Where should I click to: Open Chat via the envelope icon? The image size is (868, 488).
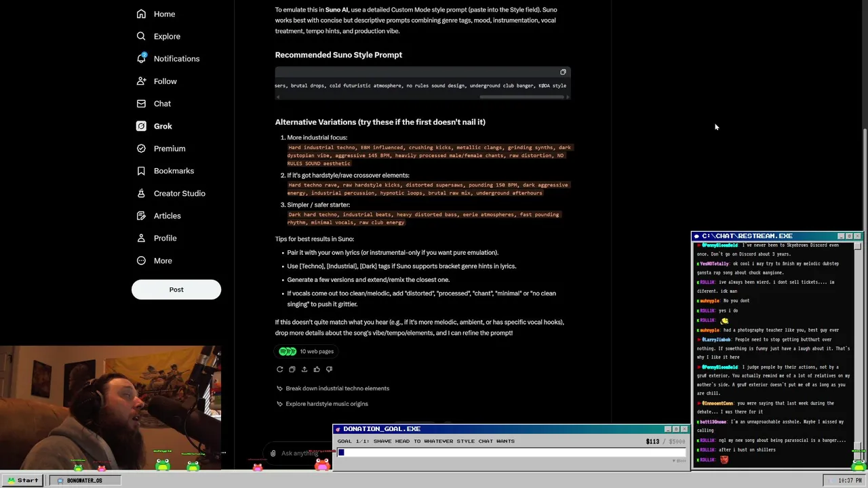click(x=141, y=103)
